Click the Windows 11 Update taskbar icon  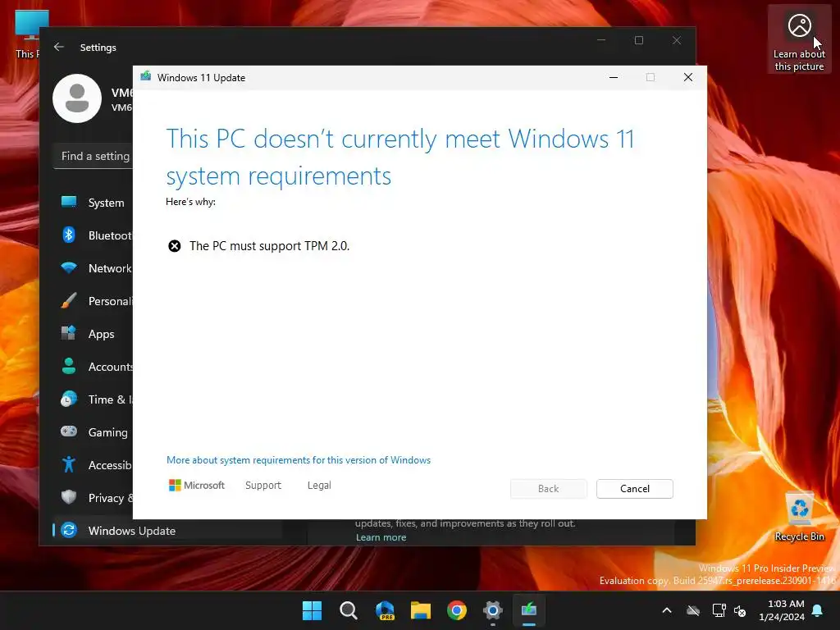pyautogui.click(x=529, y=610)
